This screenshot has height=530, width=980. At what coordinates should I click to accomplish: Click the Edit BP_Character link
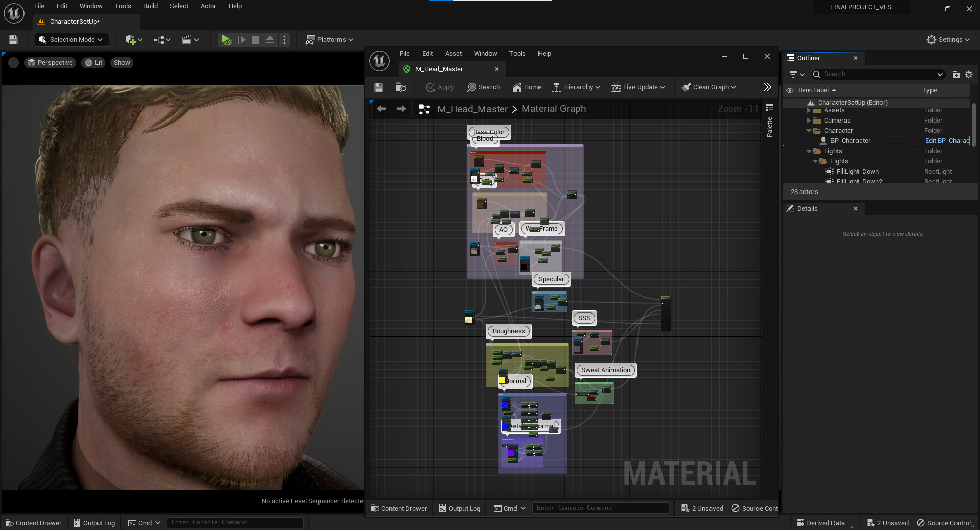(947, 141)
